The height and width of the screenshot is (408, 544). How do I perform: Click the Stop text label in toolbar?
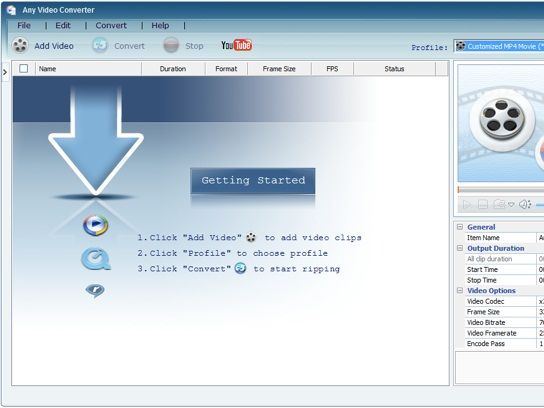click(194, 46)
